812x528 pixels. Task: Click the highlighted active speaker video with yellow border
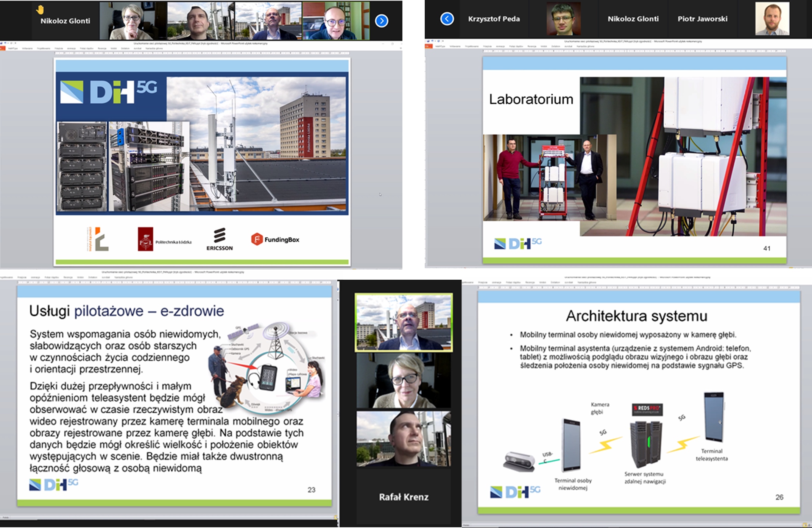(x=404, y=322)
